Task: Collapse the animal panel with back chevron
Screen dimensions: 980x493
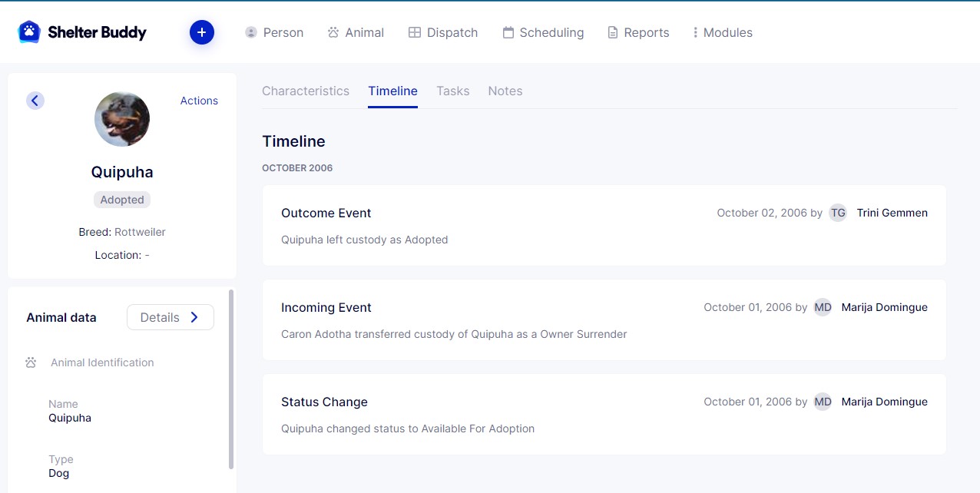Action: click(x=35, y=101)
